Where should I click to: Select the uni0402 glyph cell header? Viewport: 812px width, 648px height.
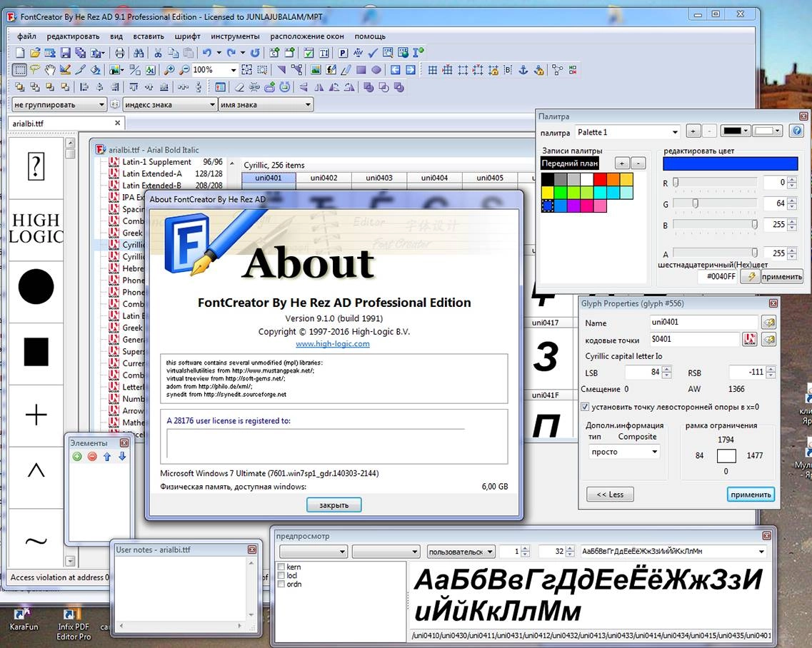pyautogui.click(x=324, y=178)
